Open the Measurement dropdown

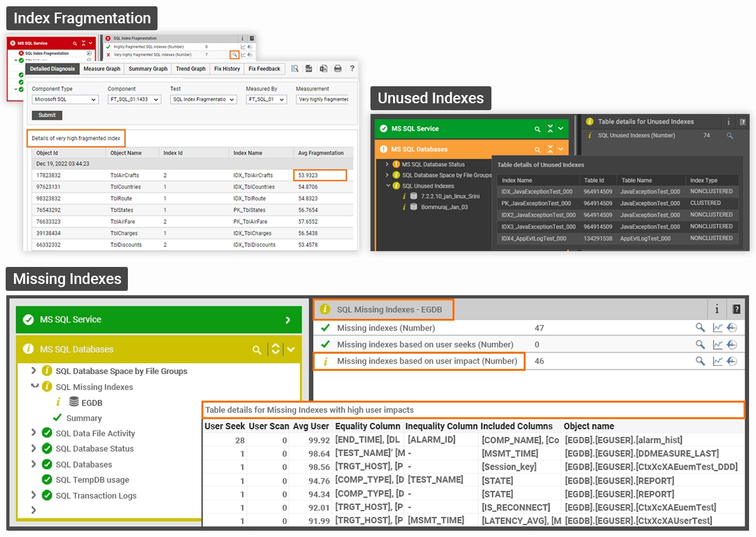[323, 99]
